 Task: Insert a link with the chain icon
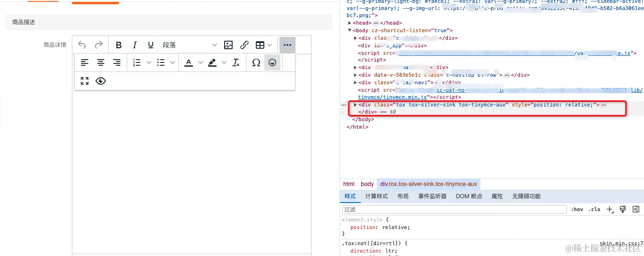244,45
